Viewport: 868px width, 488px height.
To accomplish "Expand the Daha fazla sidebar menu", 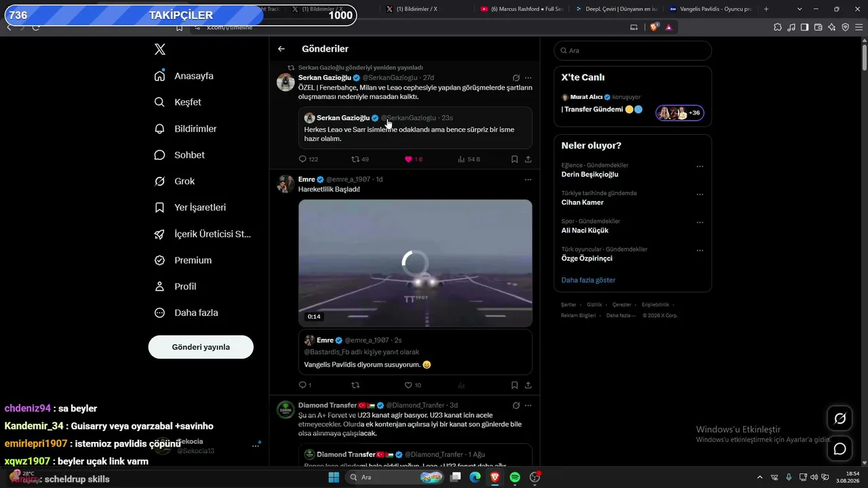I will (x=186, y=313).
